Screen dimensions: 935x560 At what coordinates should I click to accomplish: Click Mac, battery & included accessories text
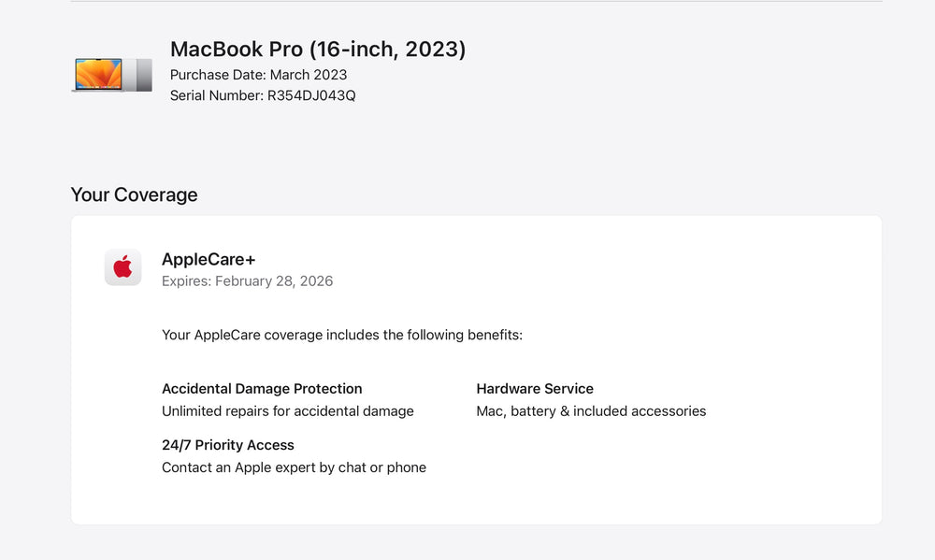(x=591, y=411)
